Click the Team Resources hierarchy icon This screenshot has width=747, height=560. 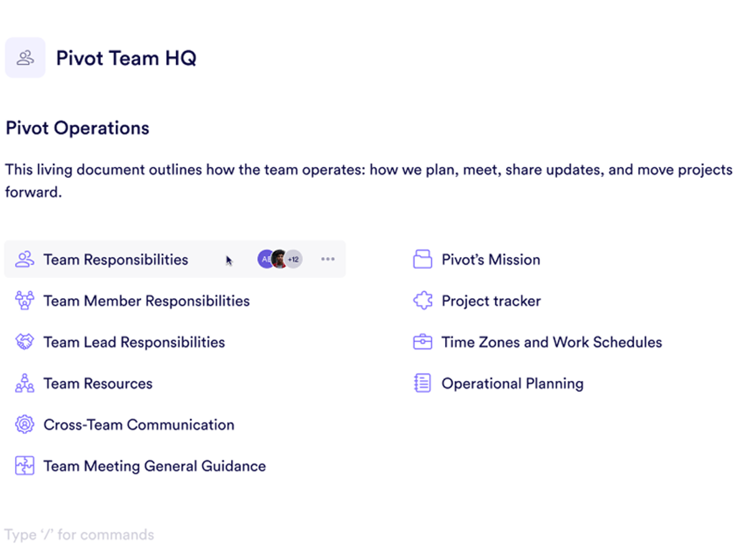pos(24,383)
